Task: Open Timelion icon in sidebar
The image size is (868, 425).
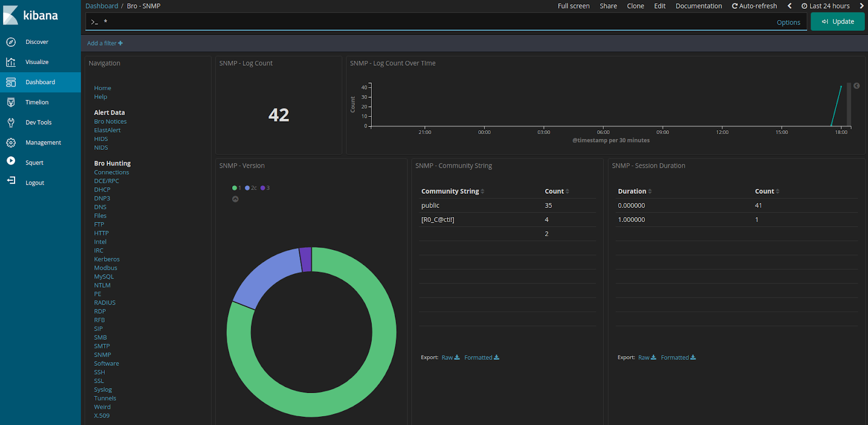Action: (11, 102)
